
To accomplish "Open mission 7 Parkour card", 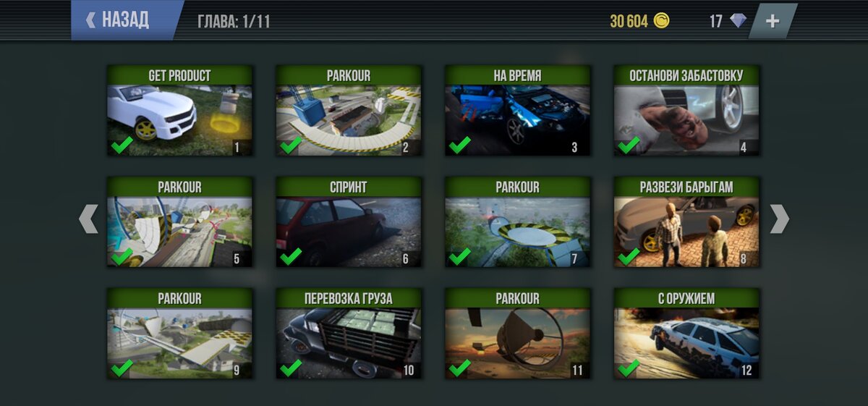I will coord(518,222).
